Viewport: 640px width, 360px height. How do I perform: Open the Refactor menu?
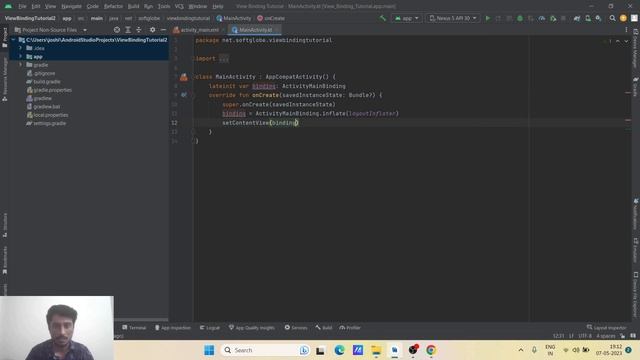113,6
